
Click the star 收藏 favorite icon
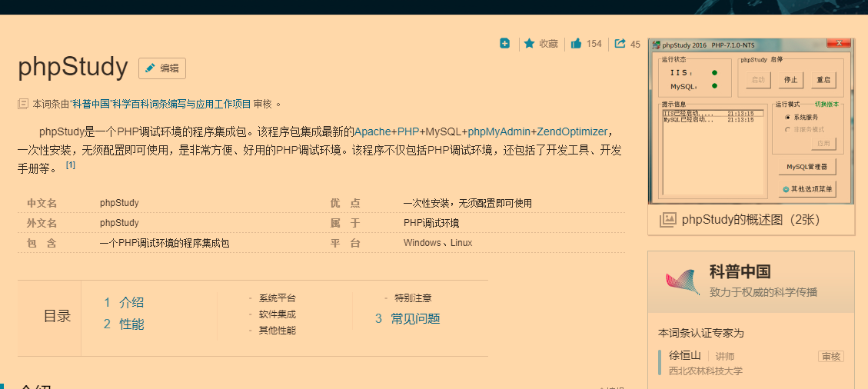pyautogui.click(x=529, y=43)
